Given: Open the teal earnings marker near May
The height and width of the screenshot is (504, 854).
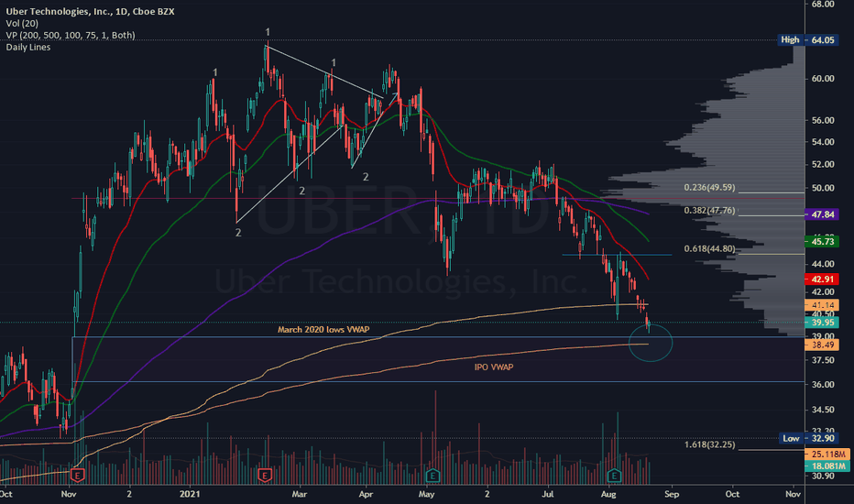Looking at the screenshot, I should 432,475.
